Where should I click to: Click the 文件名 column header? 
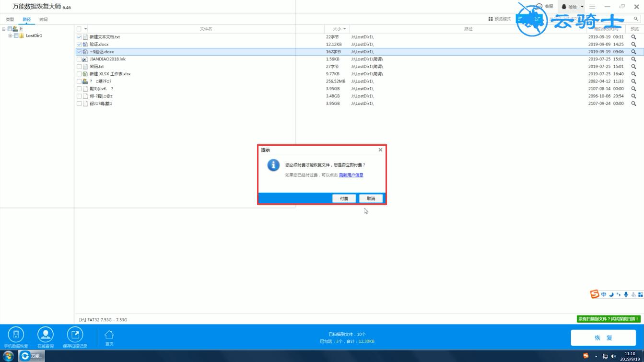(206, 29)
